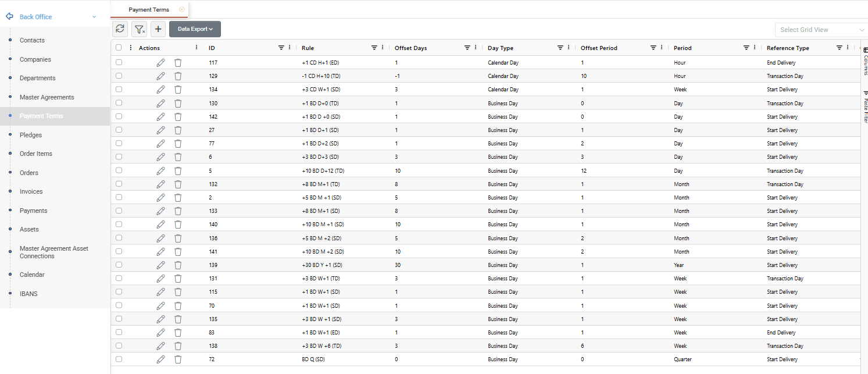Open the Columns side panel

tap(865, 62)
